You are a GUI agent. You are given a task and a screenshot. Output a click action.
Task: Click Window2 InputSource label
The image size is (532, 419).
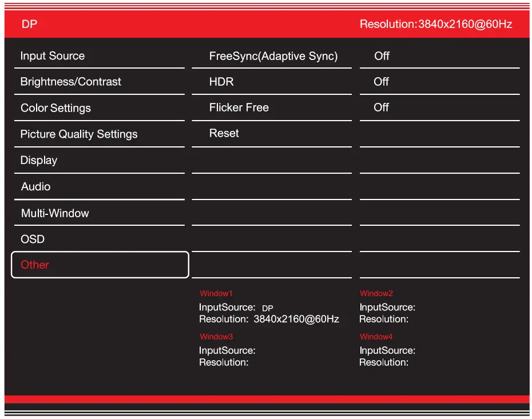pyautogui.click(x=387, y=307)
